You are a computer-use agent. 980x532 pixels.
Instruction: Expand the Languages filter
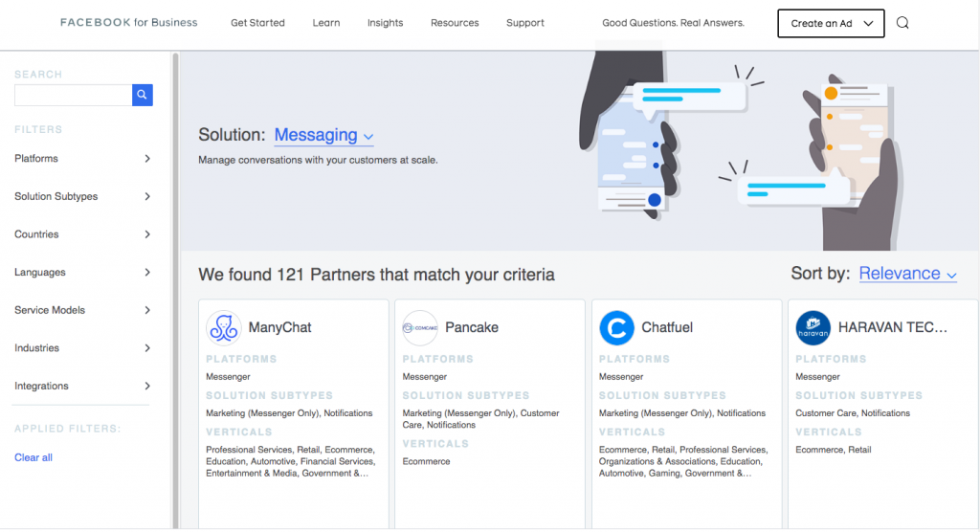(82, 273)
